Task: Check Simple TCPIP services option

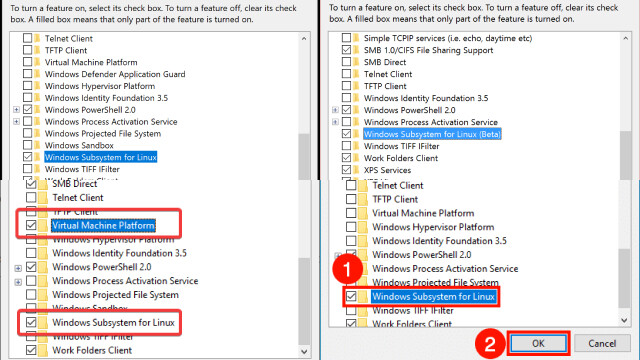Action: 346,38
